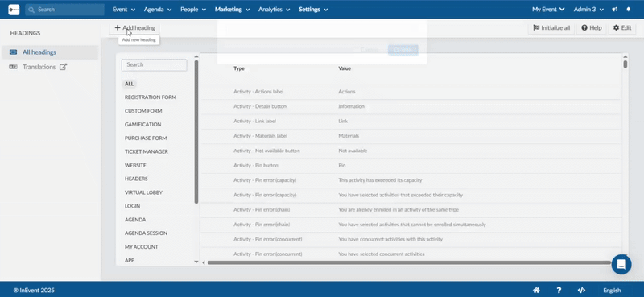The image size is (644, 297).
Task: Click the Initialize all button
Action: coord(551,28)
